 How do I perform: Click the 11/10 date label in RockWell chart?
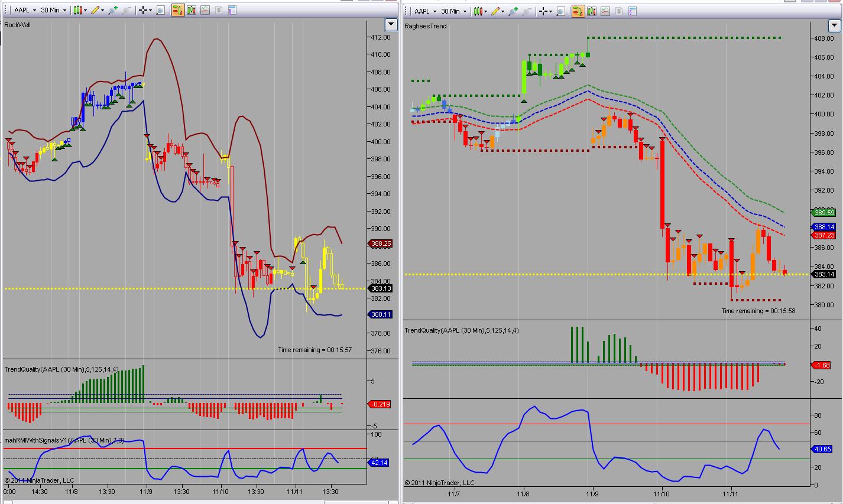221,492
